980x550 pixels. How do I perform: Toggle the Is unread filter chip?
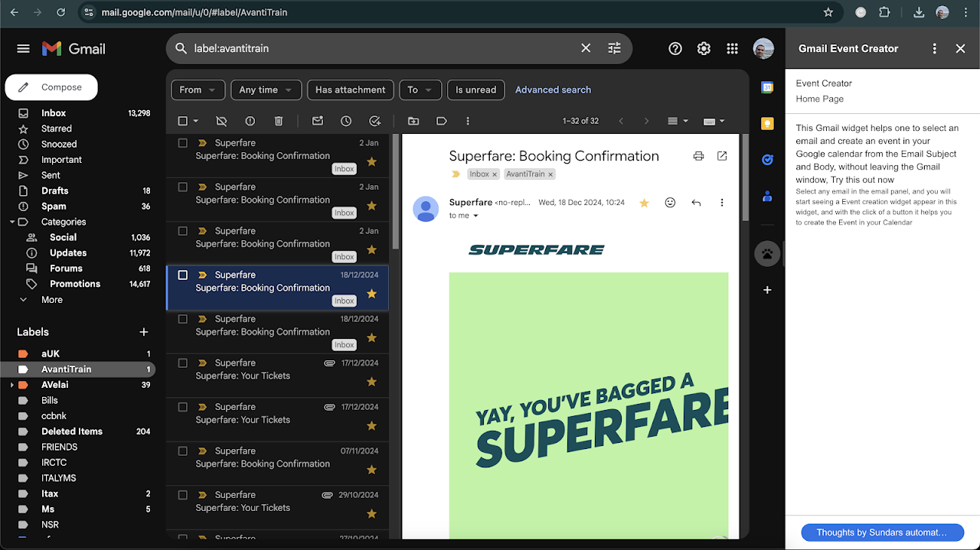475,89
